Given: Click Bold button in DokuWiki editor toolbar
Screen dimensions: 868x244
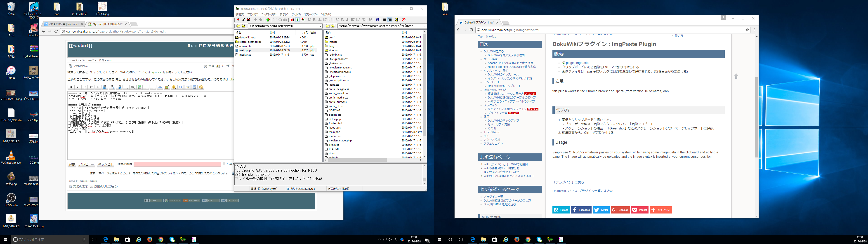Looking at the screenshot, I should (71, 87).
